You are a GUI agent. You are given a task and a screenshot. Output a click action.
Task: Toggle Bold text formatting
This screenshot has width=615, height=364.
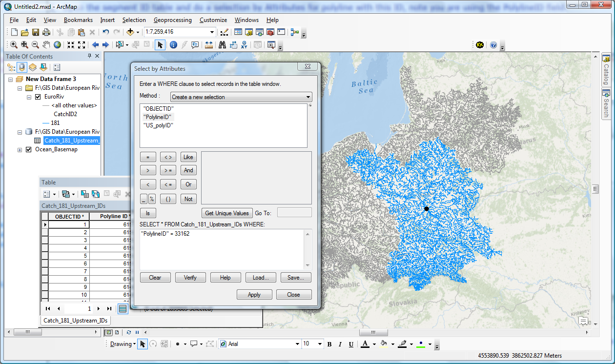point(329,344)
